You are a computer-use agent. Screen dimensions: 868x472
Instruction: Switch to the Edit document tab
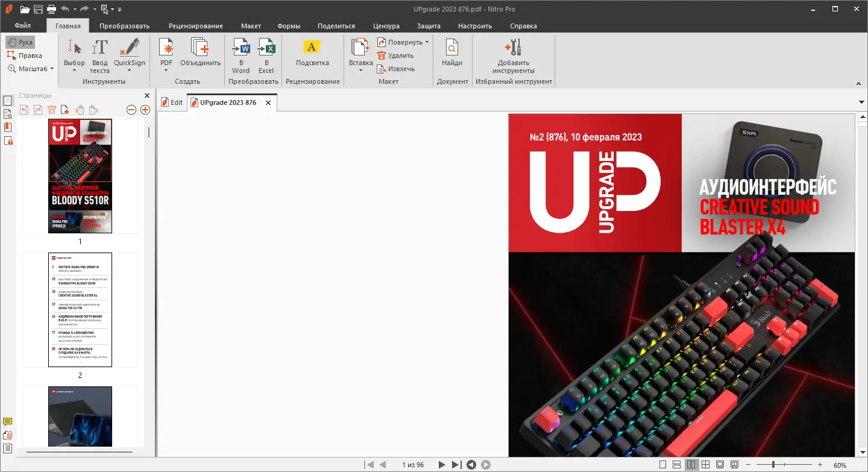click(x=172, y=102)
